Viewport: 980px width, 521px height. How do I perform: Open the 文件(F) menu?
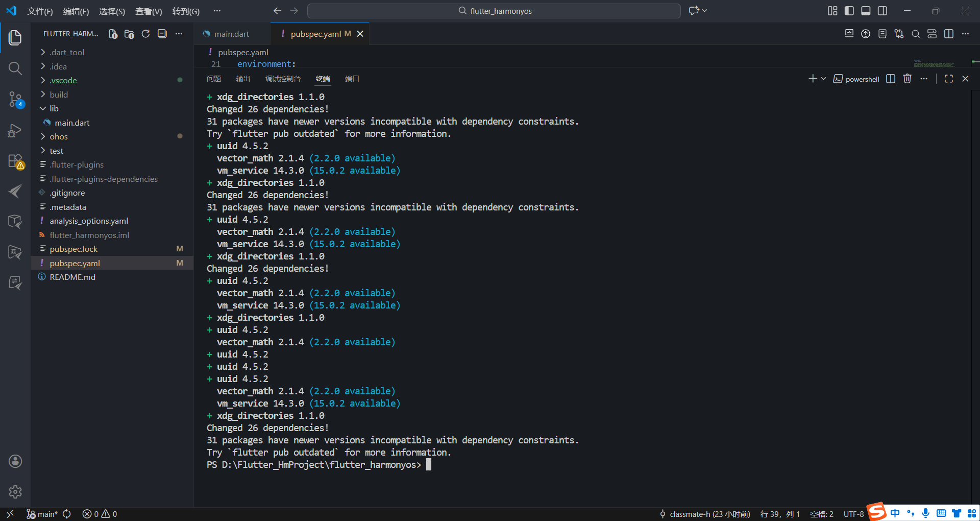click(40, 11)
